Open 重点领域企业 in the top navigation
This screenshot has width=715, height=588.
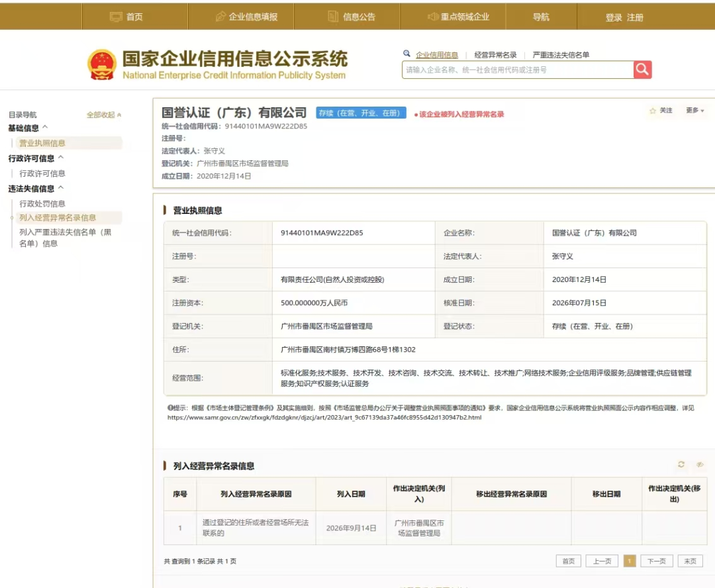[x=458, y=17]
